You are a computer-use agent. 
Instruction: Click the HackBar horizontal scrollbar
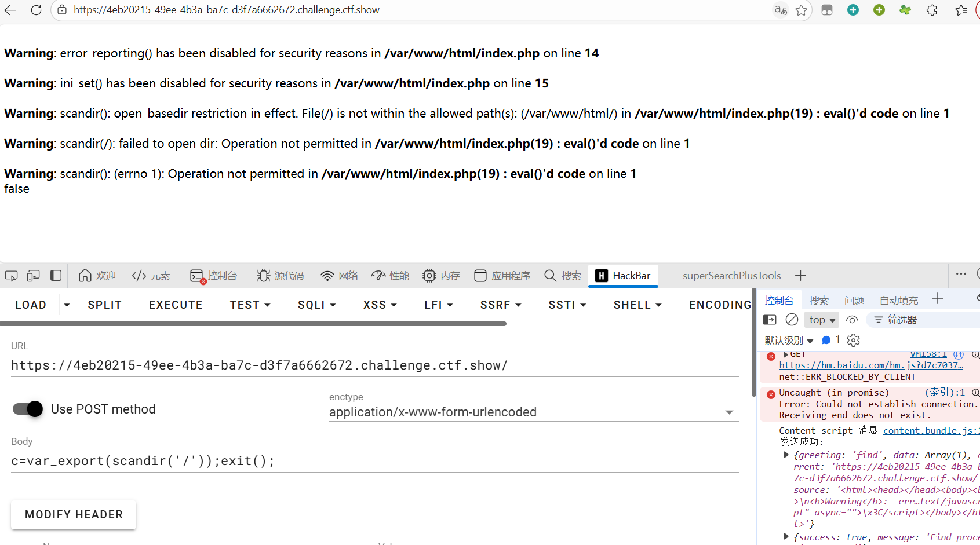pos(253,324)
